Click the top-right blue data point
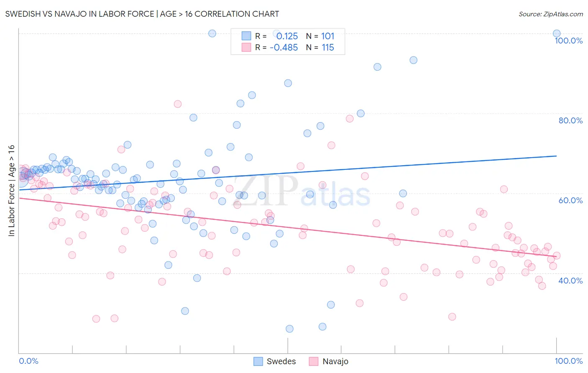Image resolution: width=588 pixels, height=373 pixels. (557, 33)
